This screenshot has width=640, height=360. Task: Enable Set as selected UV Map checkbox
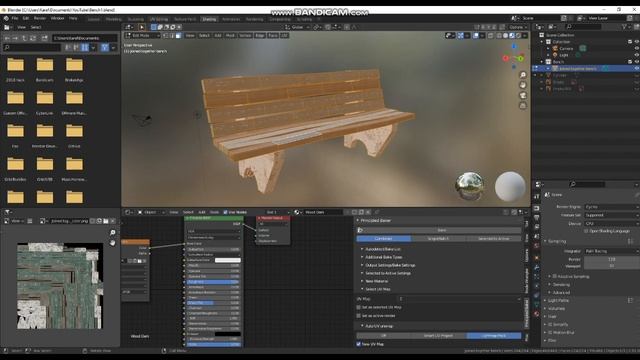pyautogui.click(x=359, y=307)
